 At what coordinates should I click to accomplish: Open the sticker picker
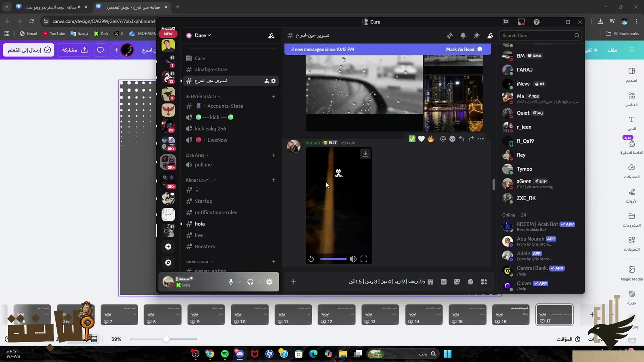(457, 282)
